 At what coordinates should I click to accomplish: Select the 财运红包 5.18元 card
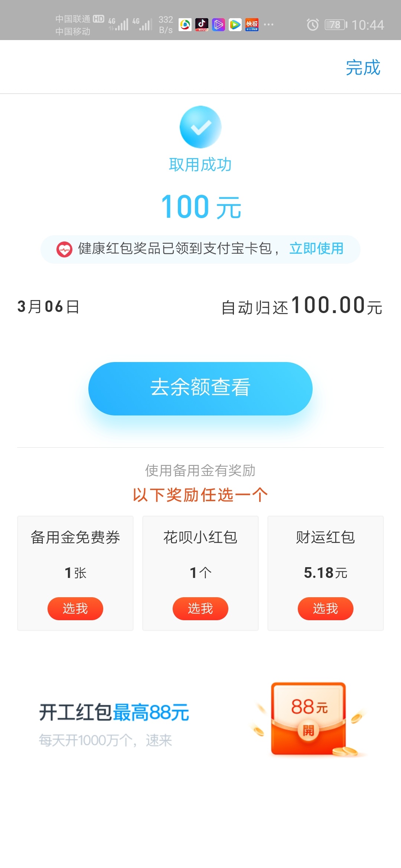click(x=326, y=573)
